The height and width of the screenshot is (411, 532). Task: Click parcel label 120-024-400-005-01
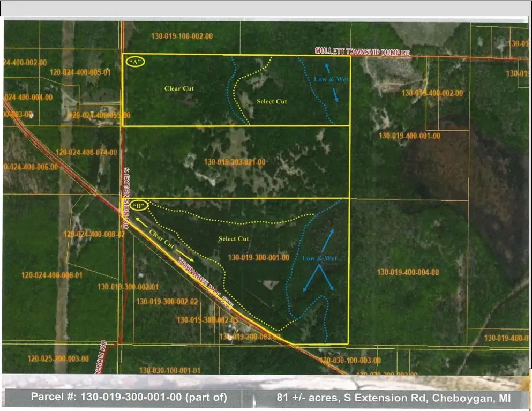point(80,72)
